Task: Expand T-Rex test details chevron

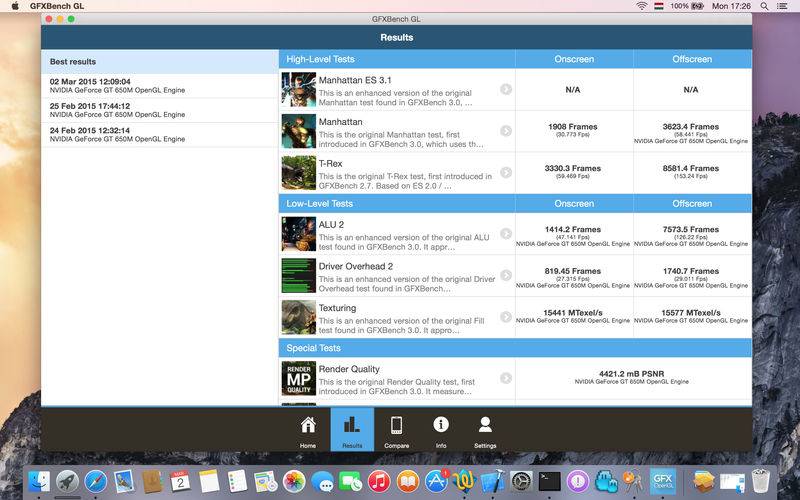Action: click(x=506, y=172)
